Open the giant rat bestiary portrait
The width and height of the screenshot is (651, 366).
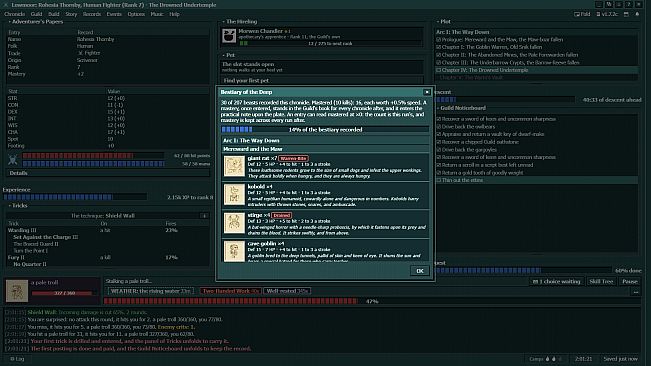click(x=234, y=166)
